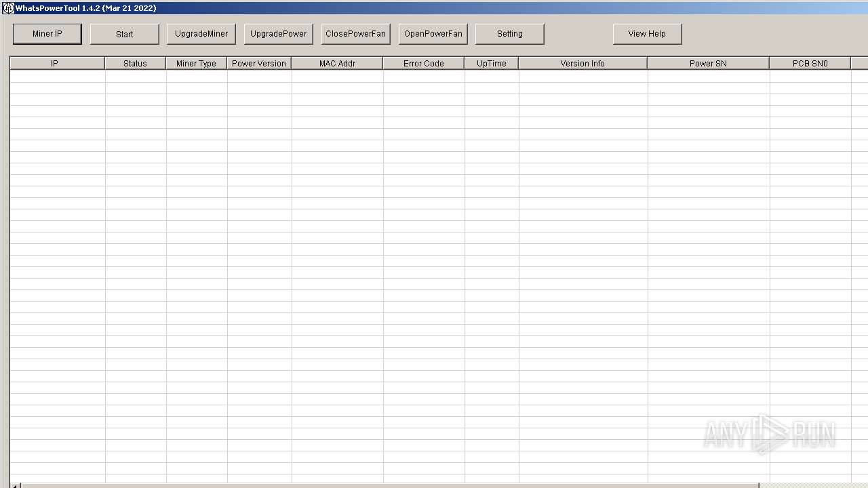Select the PCB SN0 column header
The image size is (868, 488).
(810, 63)
